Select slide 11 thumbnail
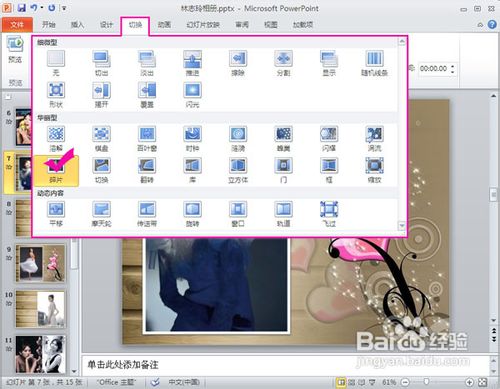 (41, 354)
